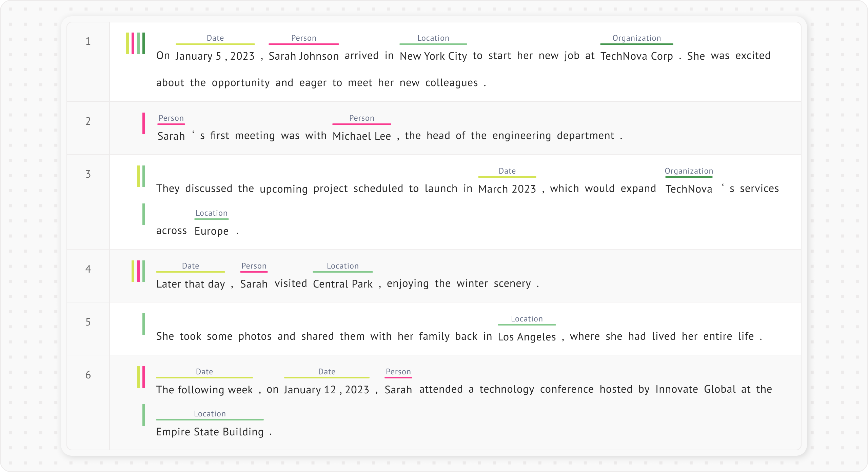
Task: Select the 'Sarah Johnson' person annotation
Action: click(303, 56)
